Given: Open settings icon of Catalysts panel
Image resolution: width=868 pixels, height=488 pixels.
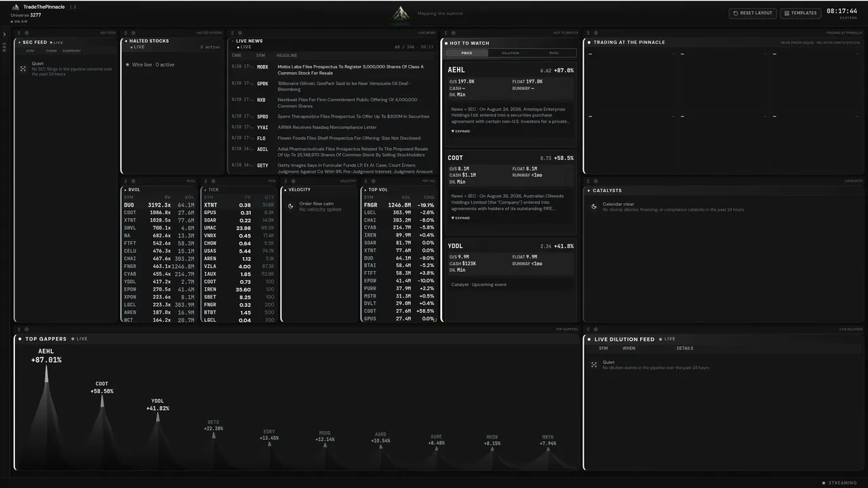Looking at the screenshot, I should [595, 181].
